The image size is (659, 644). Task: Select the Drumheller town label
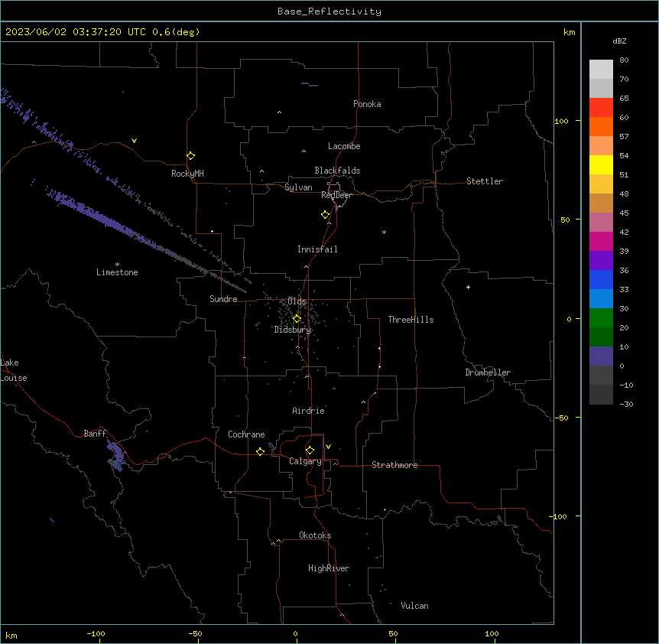488,372
